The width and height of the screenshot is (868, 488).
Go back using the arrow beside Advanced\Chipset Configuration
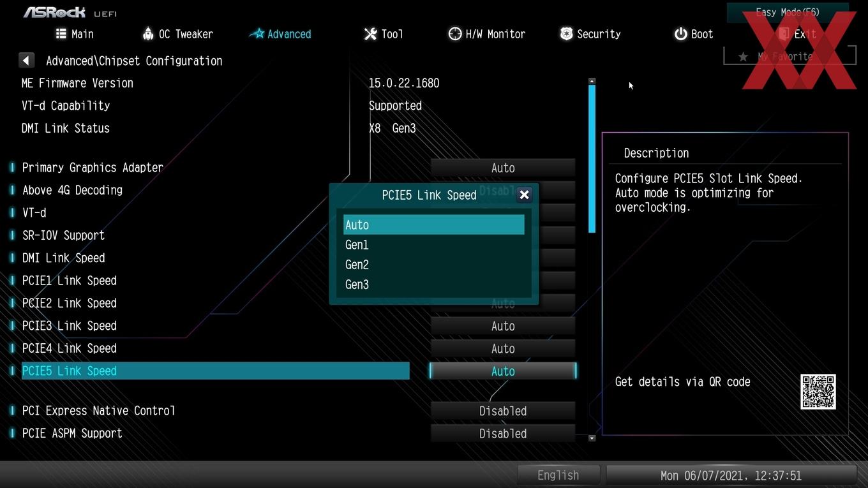[x=26, y=61]
